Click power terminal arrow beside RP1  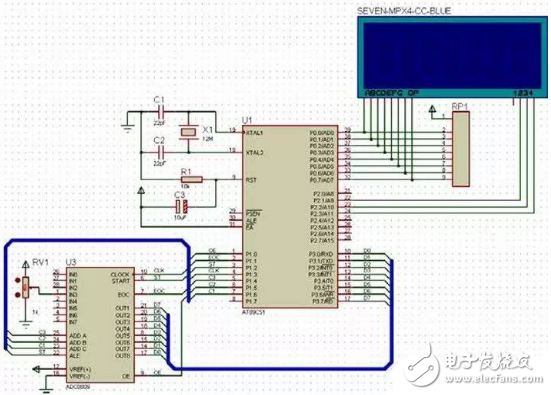pos(433,109)
